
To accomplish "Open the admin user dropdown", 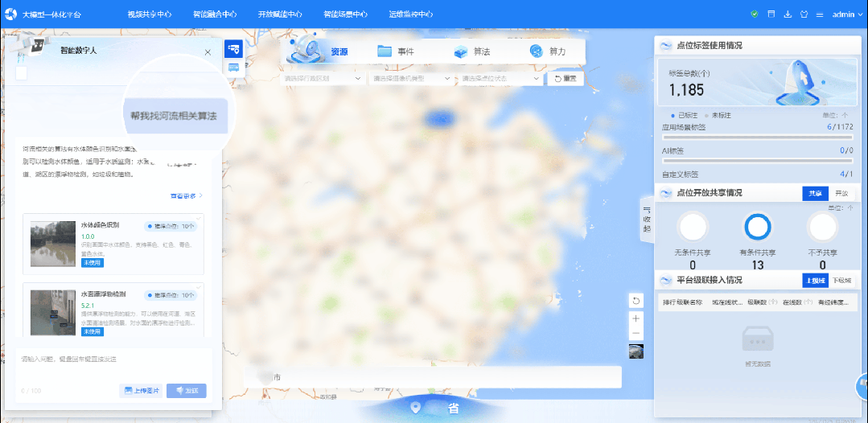I will 847,14.
